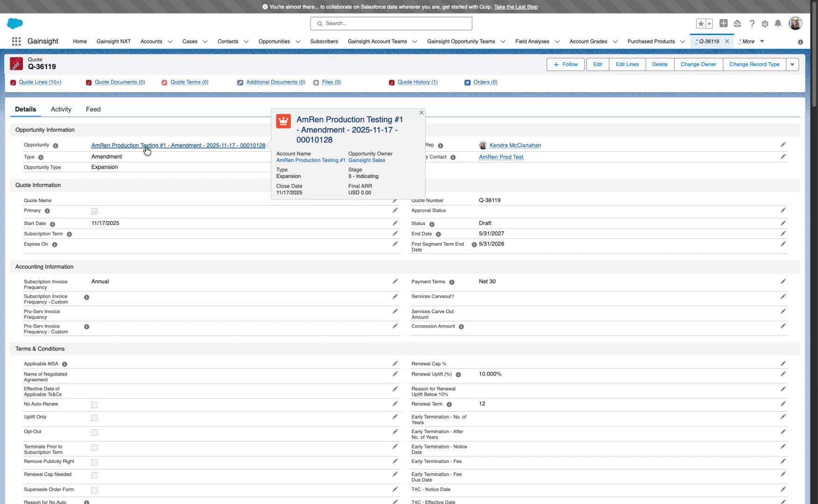Switch to the Activity tab

pos(61,109)
